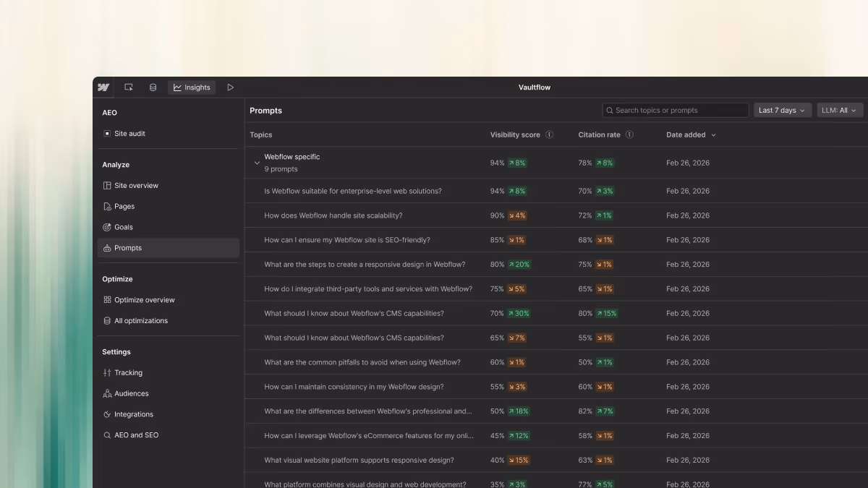Click the 15% citation rate increase badge
868x488 pixels.
coord(607,314)
